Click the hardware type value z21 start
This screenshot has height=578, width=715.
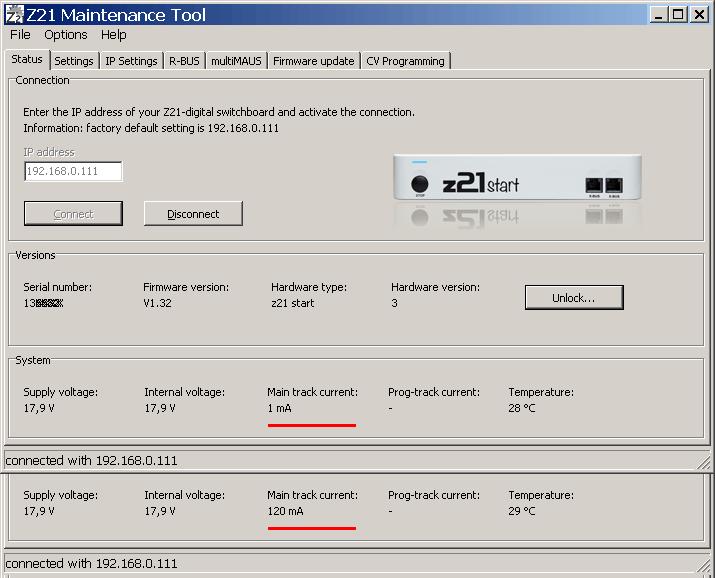click(x=293, y=303)
